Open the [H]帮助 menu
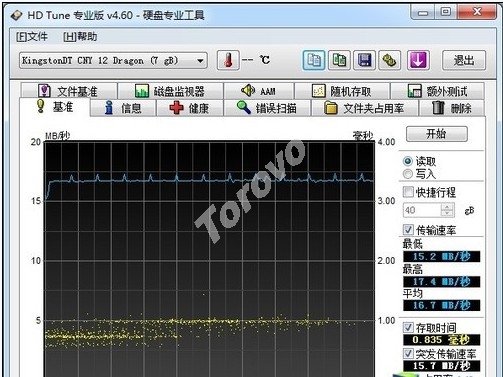The image size is (503, 377). (80, 36)
